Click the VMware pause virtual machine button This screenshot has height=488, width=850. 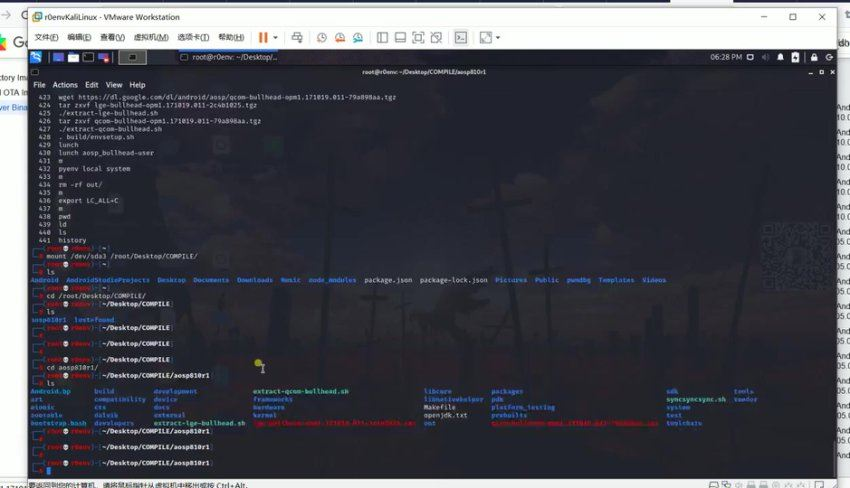pos(263,37)
